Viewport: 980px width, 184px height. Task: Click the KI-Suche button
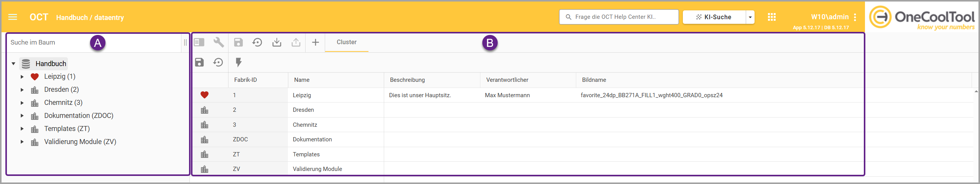point(714,17)
